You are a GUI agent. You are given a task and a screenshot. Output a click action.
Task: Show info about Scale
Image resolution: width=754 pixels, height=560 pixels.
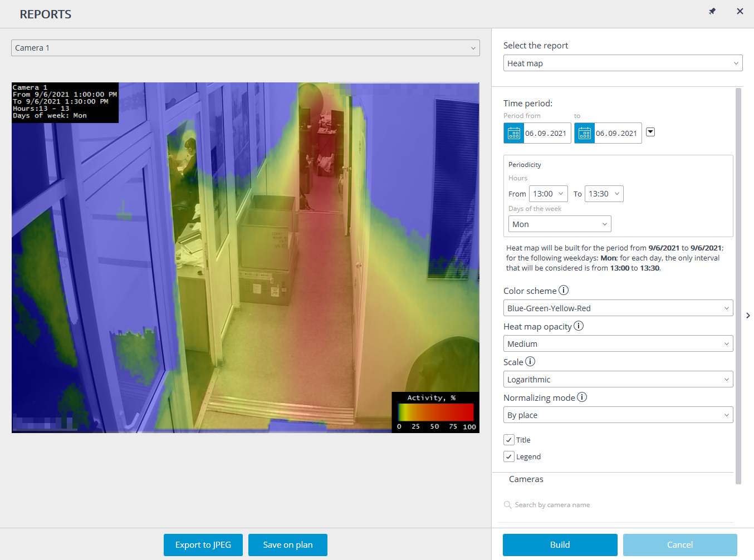coord(530,361)
